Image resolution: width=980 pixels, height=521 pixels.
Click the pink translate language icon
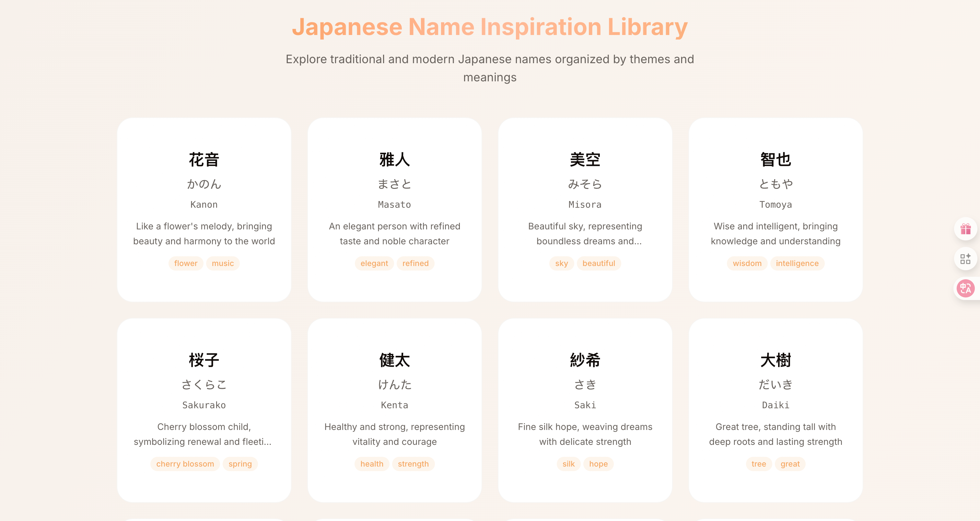pos(965,288)
